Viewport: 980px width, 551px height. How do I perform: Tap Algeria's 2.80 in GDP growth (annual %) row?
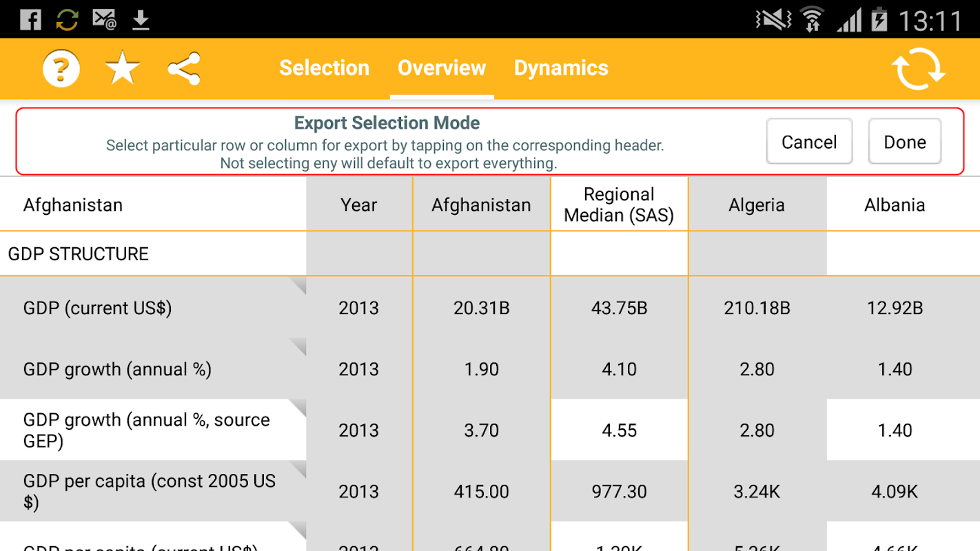point(757,369)
